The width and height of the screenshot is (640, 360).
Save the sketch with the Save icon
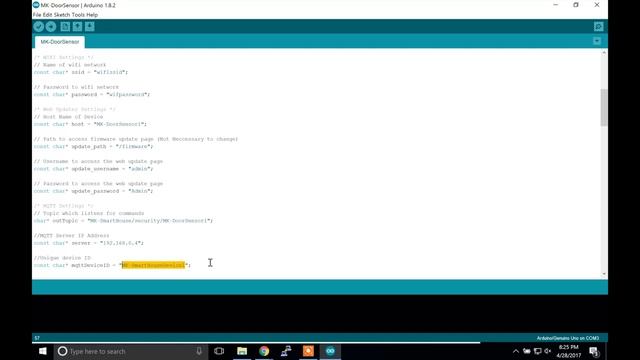pyautogui.click(x=90, y=27)
